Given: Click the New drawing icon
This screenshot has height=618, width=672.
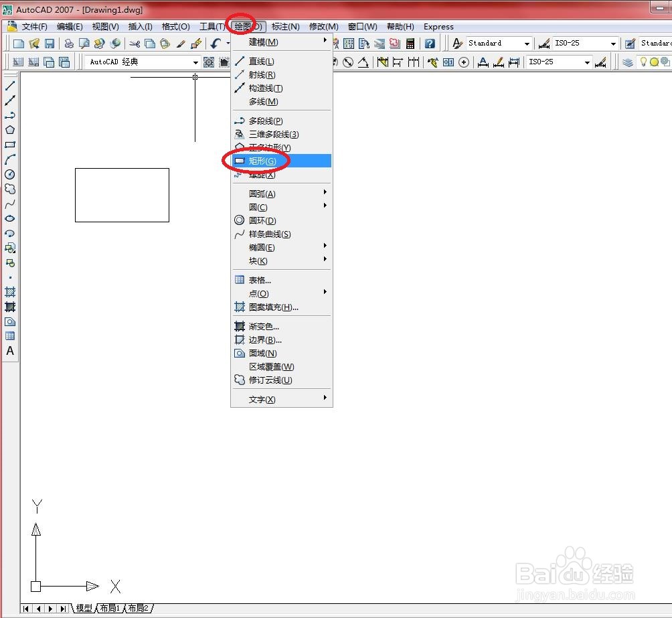Looking at the screenshot, I should [19, 44].
